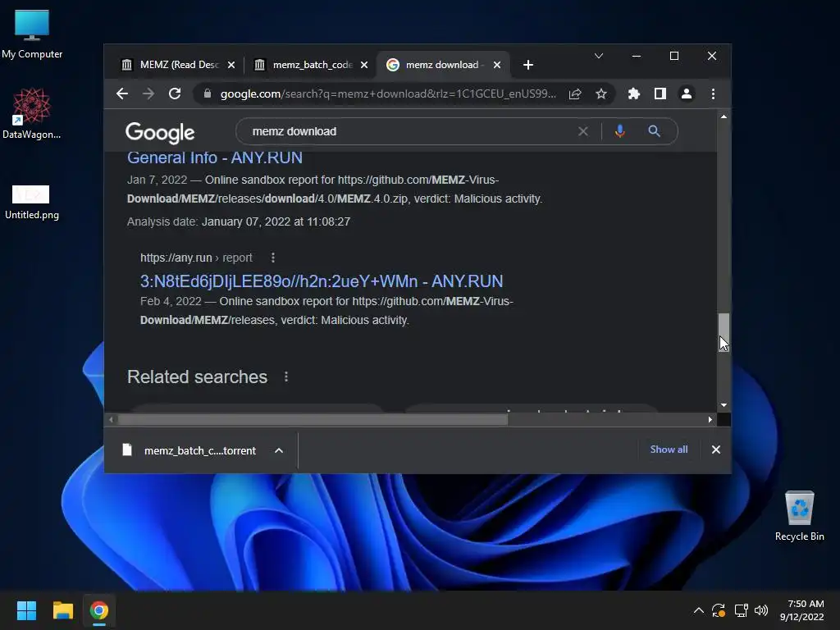Open Chrome's three-dot menu
The image size is (840, 630).
click(x=713, y=94)
